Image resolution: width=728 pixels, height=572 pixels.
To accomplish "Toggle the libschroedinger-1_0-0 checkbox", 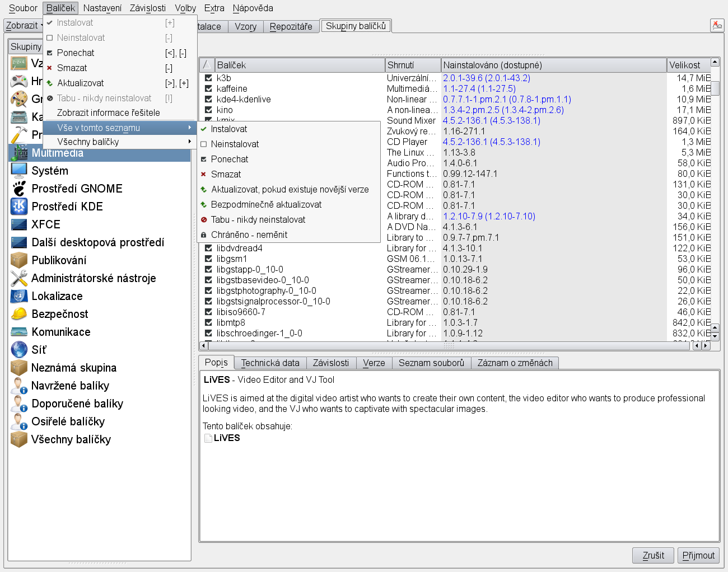I will pyautogui.click(x=208, y=334).
